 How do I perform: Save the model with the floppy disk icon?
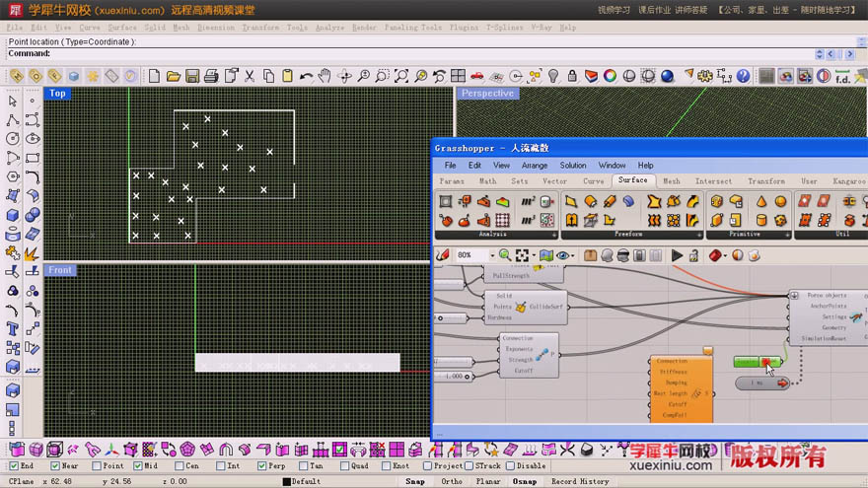pyautogui.click(x=192, y=76)
